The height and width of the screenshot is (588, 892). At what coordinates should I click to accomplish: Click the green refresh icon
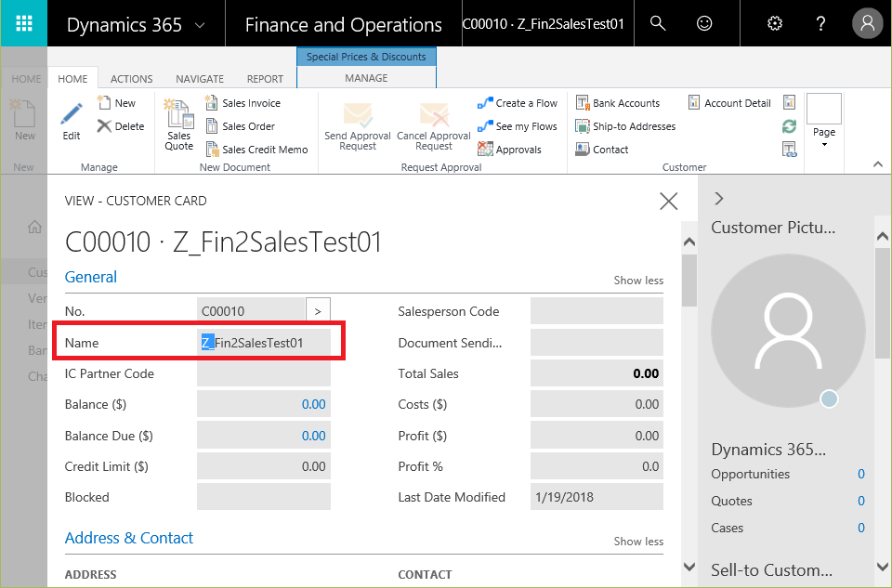coord(789,126)
